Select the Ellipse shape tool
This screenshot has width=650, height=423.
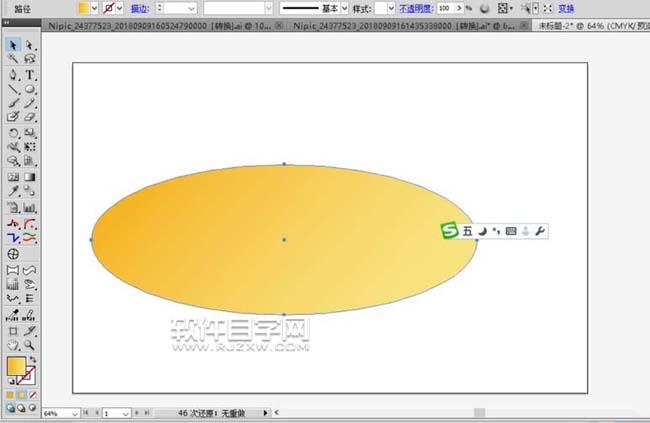pos(29,89)
